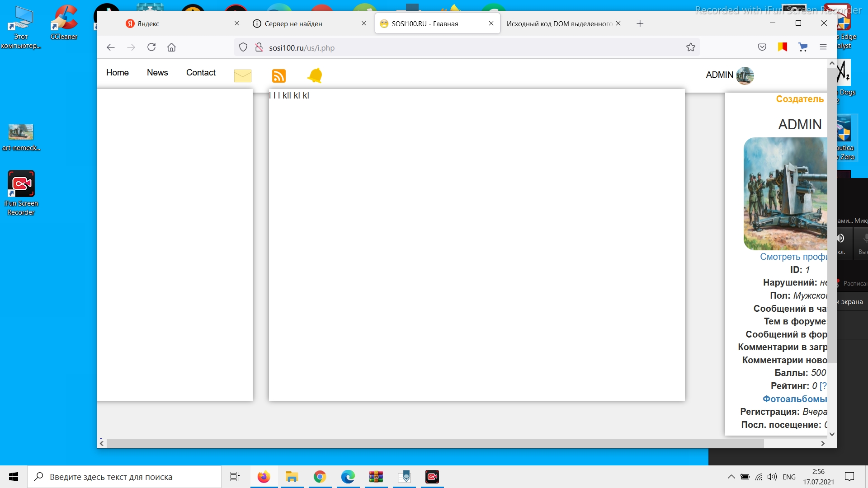
Task: Open the Contact menu item
Action: point(201,73)
